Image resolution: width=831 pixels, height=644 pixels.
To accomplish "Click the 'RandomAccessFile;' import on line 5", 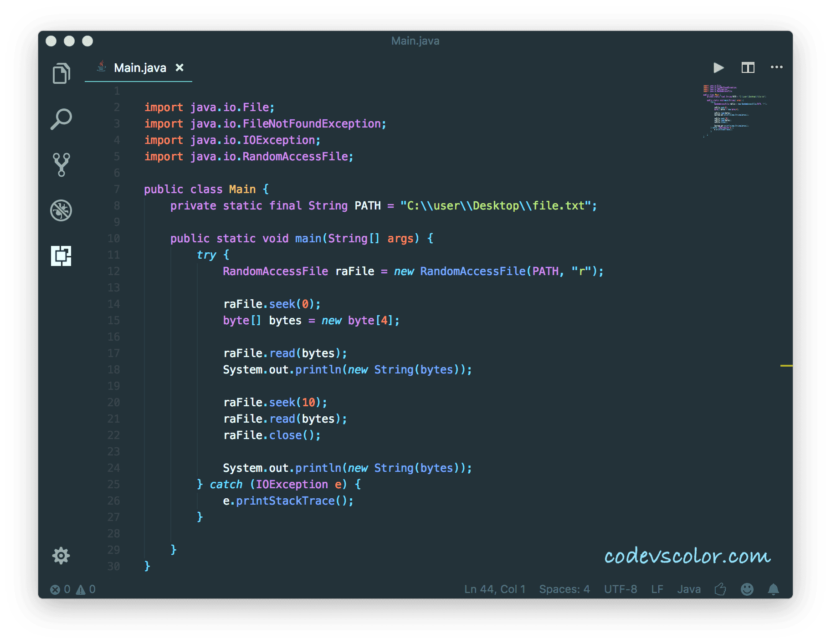I will 298,157.
